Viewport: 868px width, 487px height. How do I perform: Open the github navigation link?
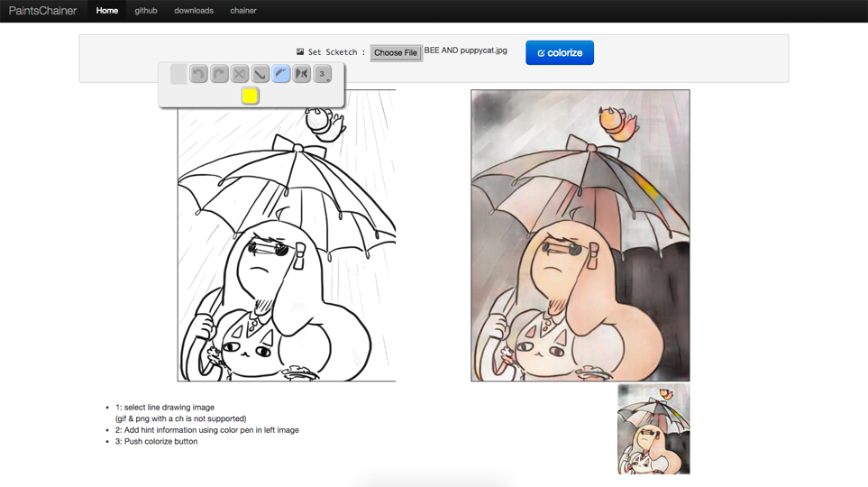pyautogui.click(x=146, y=11)
